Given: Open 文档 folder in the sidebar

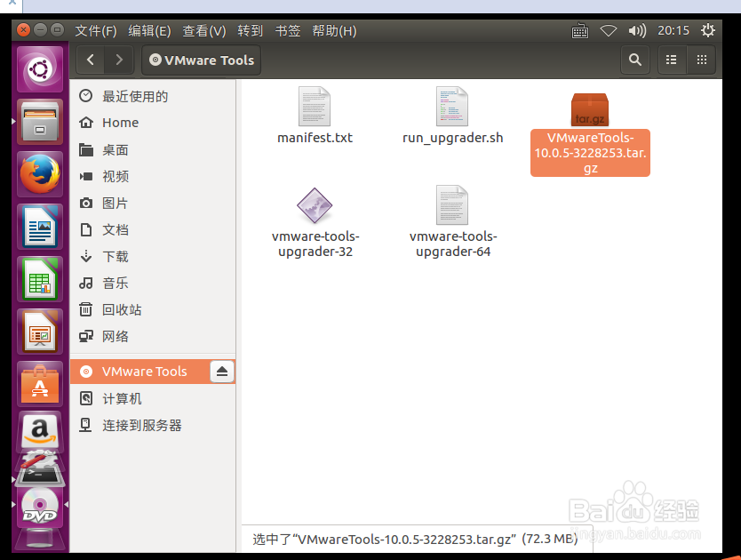Looking at the screenshot, I should tap(153, 230).
